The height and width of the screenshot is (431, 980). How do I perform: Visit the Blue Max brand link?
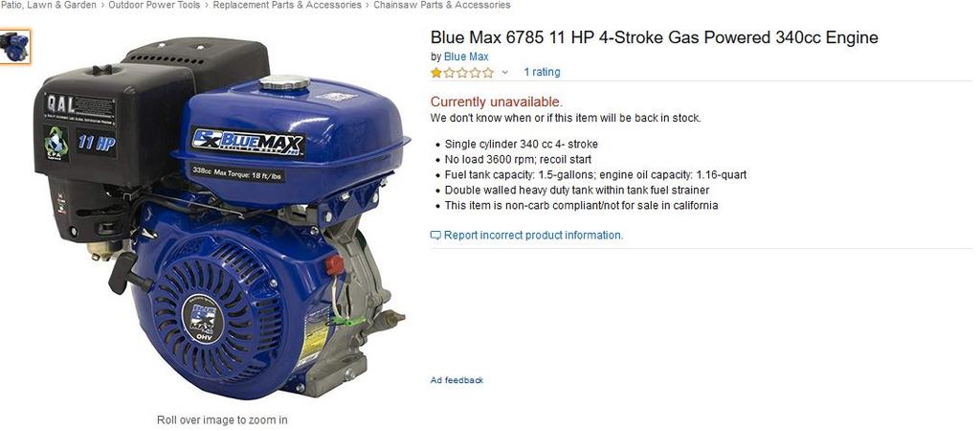tap(466, 57)
